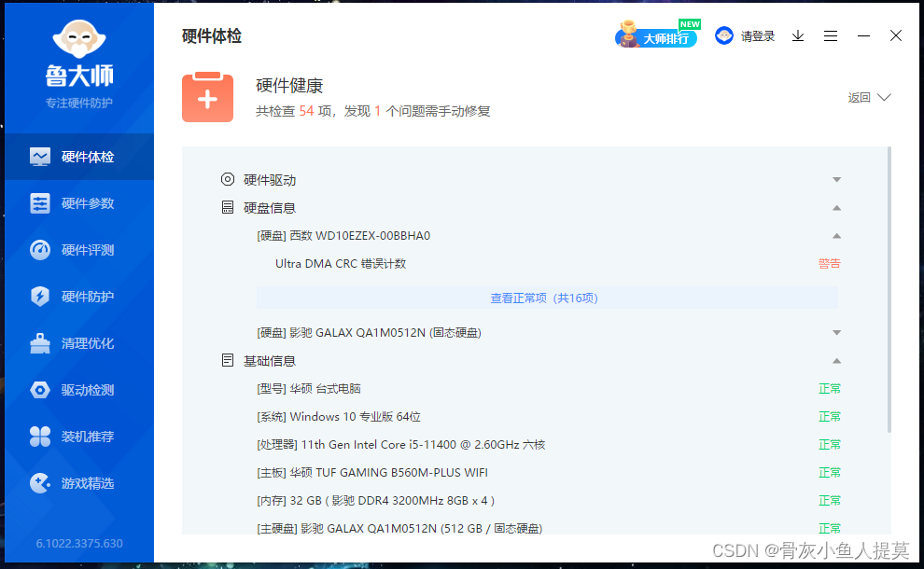Close the 鲁大师 window
Image resolution: width=924 pixels, height=569 pixels.
coord(896,36)
